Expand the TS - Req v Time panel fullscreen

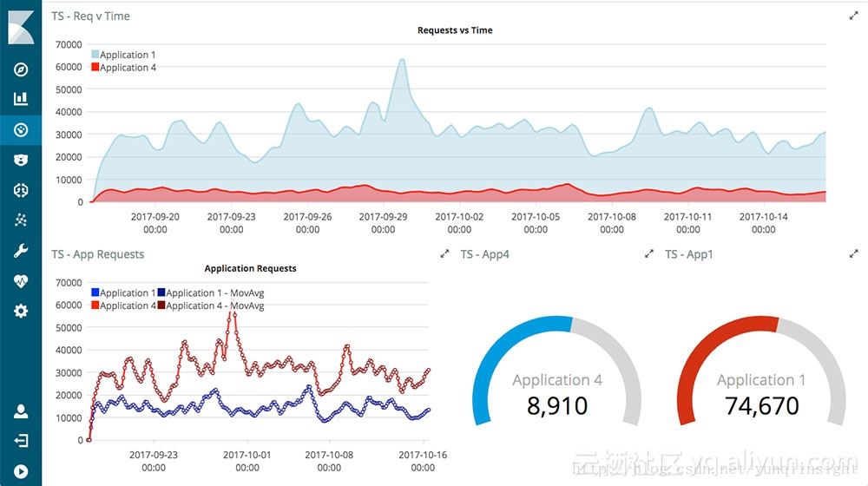tap(853, 16)
